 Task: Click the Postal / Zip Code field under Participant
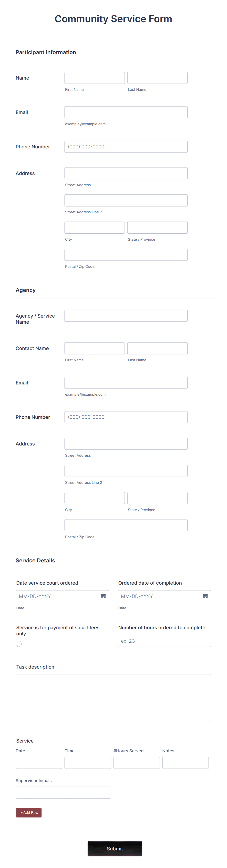[x=126, y=254]
